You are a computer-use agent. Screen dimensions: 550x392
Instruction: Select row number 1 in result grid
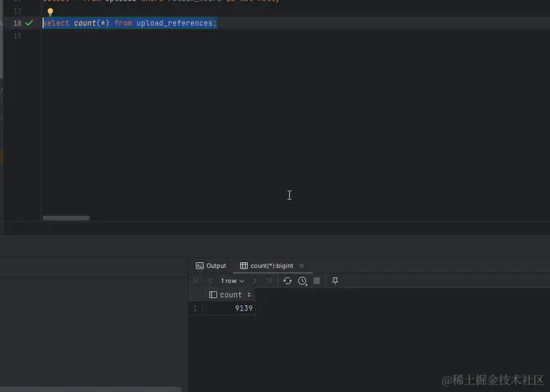[195, 308]
